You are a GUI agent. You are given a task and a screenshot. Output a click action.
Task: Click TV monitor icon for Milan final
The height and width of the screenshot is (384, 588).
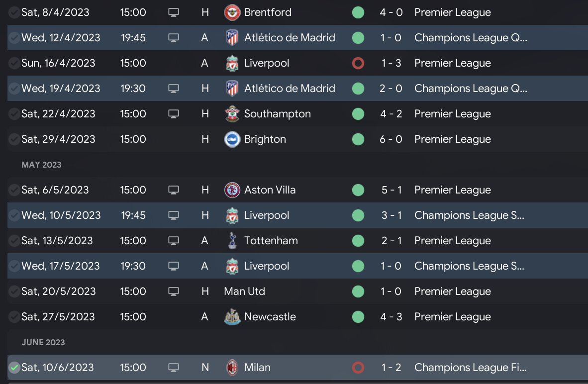[173, 368]
